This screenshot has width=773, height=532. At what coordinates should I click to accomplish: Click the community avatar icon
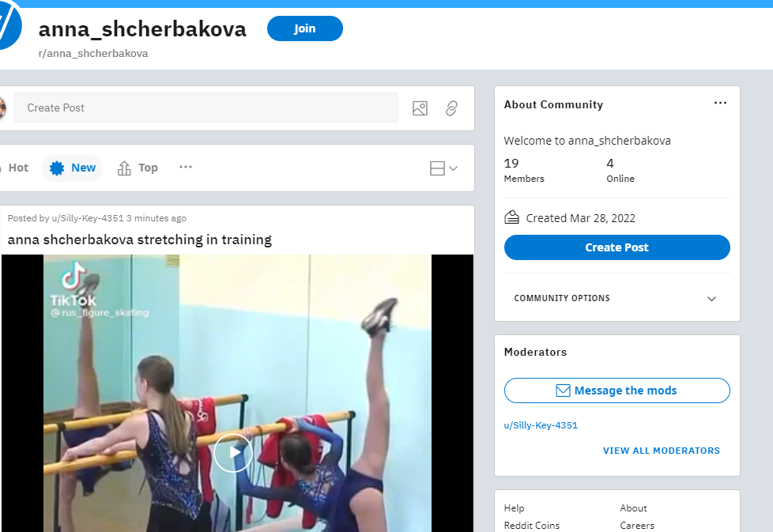pos(7,25)
